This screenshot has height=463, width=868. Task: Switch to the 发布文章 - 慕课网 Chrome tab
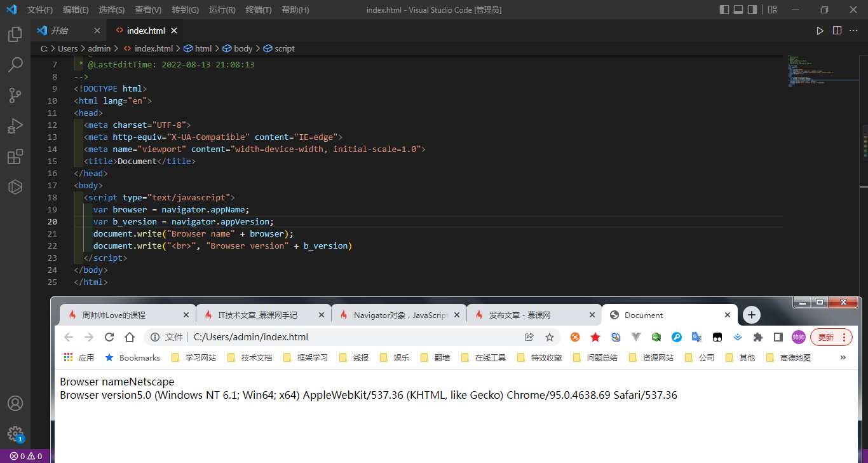pos(534,315)
